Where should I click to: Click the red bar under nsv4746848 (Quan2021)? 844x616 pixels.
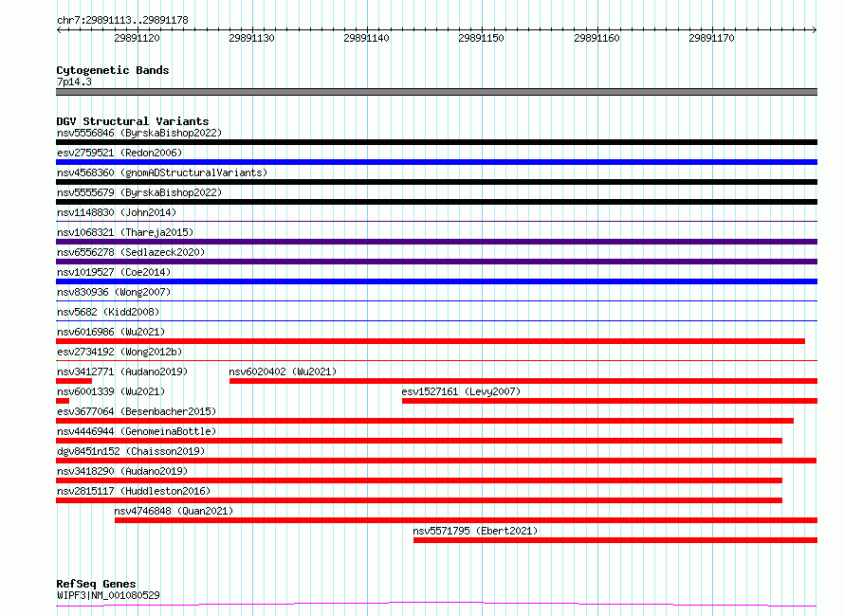[467, 520]
